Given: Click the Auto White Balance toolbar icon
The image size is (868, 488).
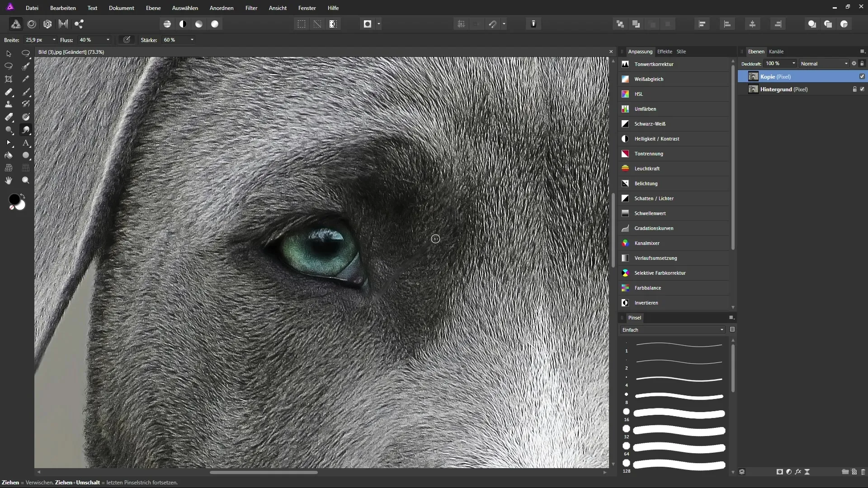Looking at the screenshot, I should (215, 24).
